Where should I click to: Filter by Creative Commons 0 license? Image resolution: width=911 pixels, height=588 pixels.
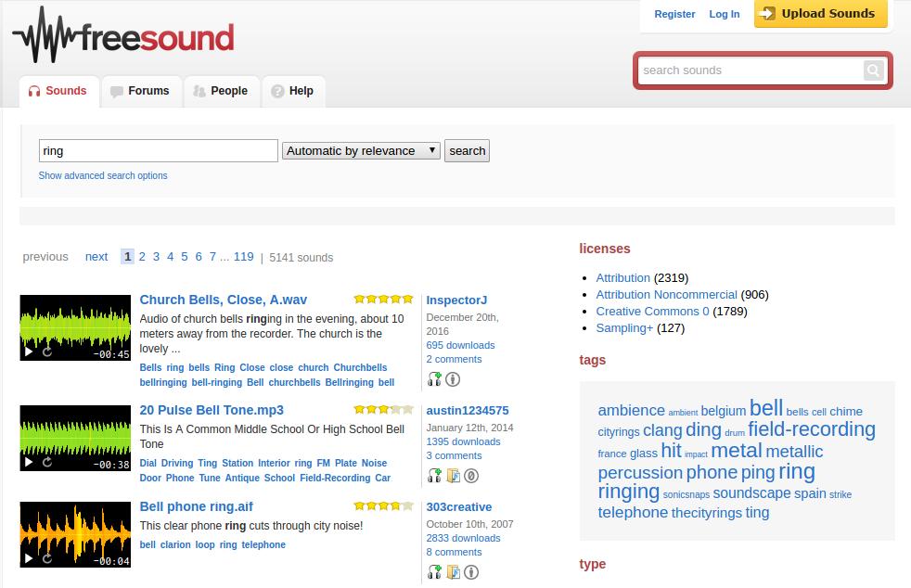point(652,312)
